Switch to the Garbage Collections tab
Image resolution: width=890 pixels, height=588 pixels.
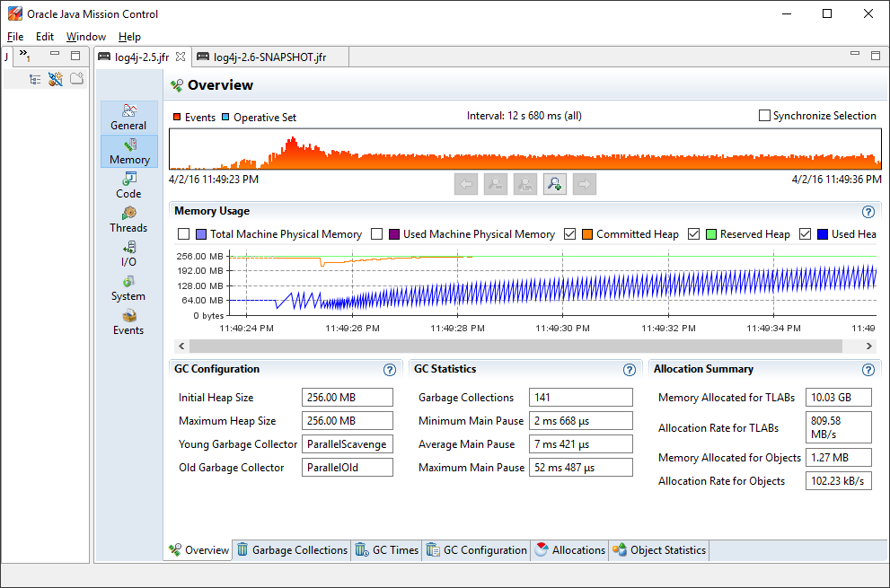[291, 550]
